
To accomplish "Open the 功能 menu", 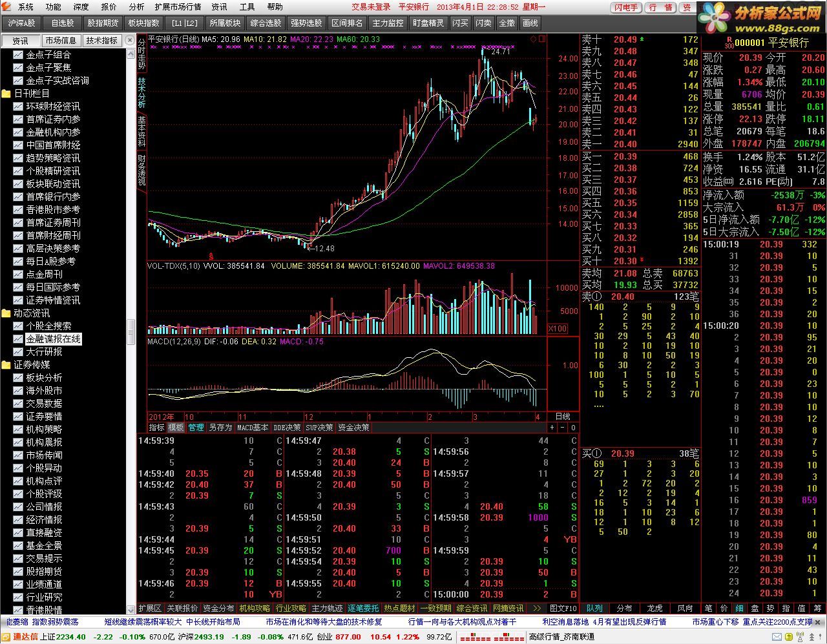I will 54,7.
